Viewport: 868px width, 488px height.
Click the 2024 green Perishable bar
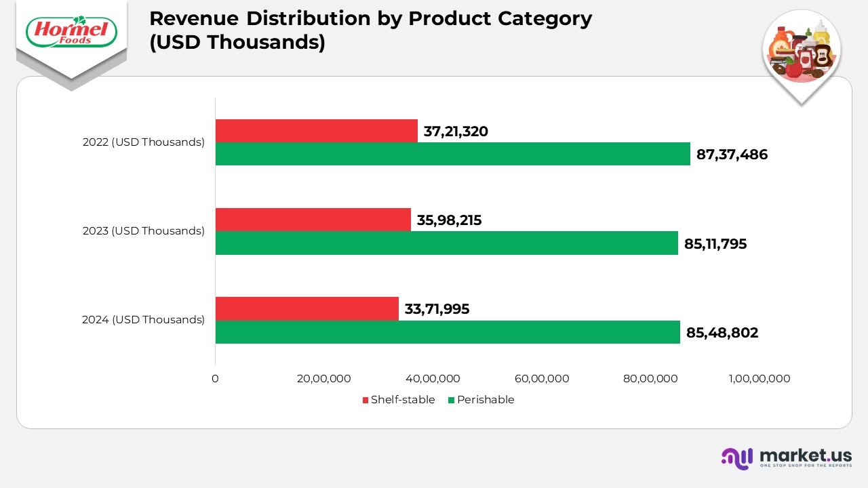[x=448, y=331]
